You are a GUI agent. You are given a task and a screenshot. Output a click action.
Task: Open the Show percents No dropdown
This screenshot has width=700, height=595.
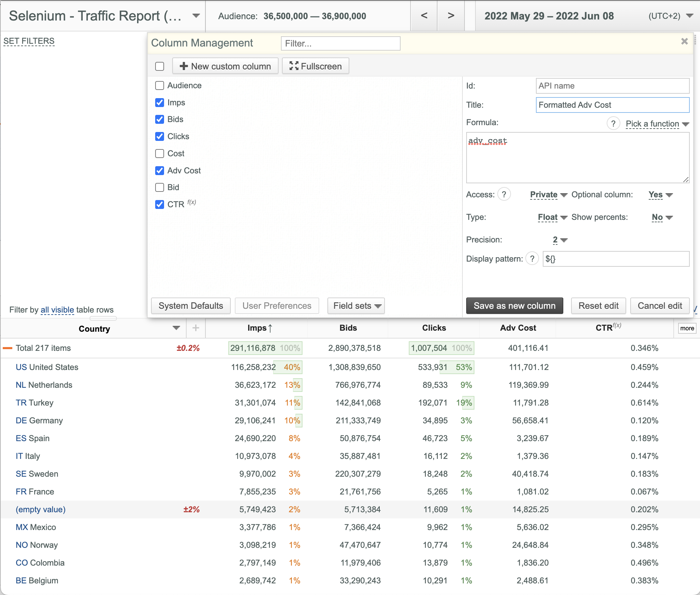point(662,217)
